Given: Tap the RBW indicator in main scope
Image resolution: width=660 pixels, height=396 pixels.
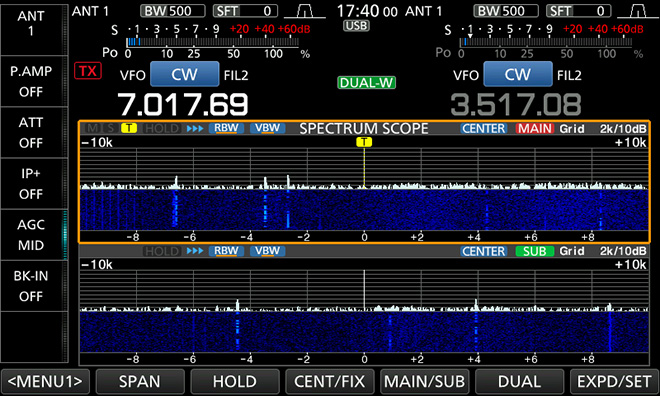Looking at the screenshot, I should point(226,128).
